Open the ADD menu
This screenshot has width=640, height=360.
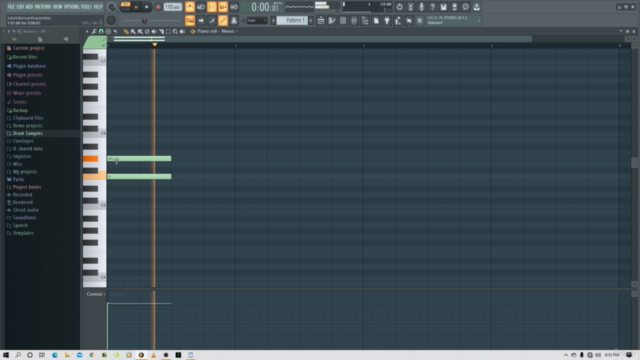tap(29, 7)
